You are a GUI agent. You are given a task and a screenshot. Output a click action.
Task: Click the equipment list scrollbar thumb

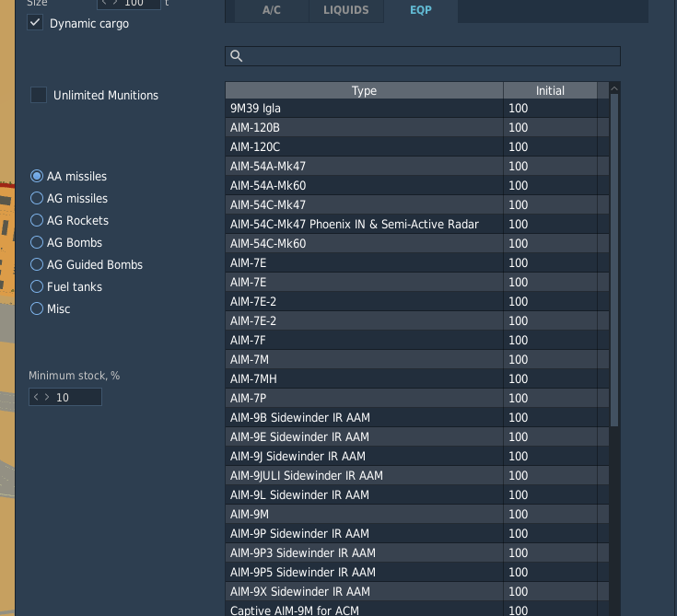click(614, 261)
